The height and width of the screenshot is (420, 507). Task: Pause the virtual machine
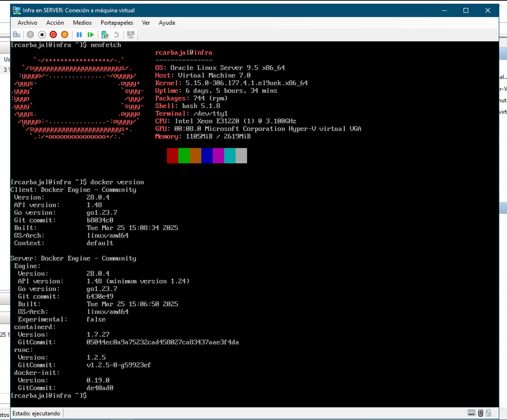(79, 35)
